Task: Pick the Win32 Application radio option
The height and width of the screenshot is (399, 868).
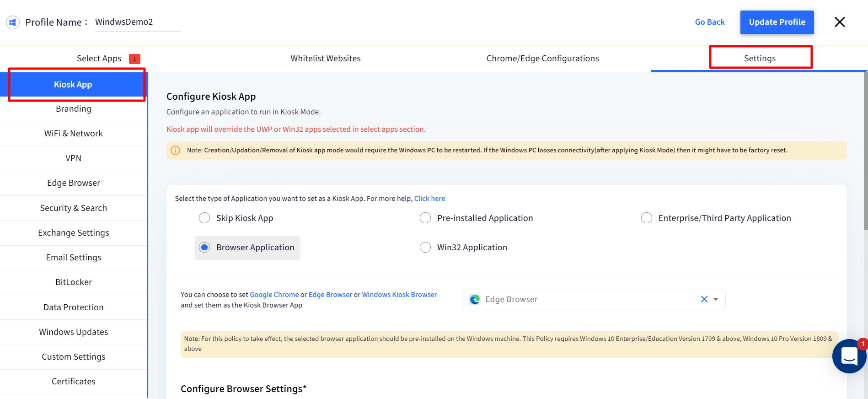Action: [425, 248]
